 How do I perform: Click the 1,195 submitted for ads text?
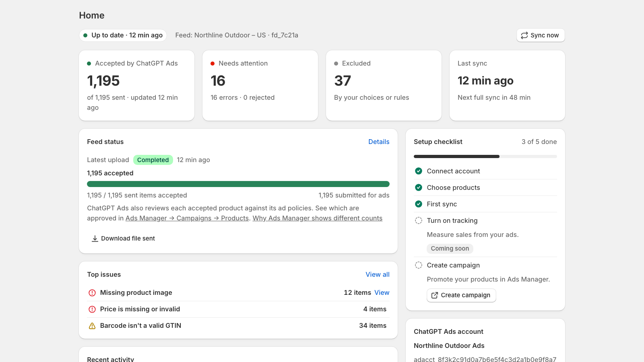[x=354, y=195]
